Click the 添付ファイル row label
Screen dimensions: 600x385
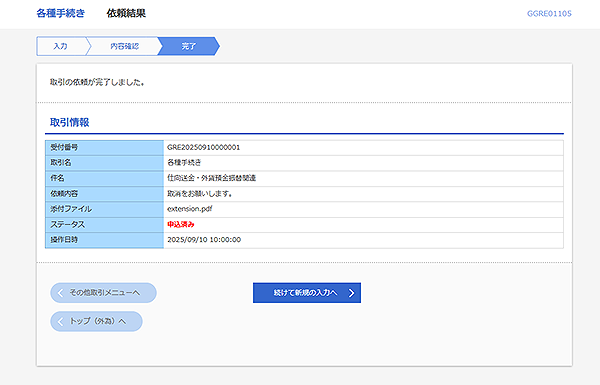(71, 209)
